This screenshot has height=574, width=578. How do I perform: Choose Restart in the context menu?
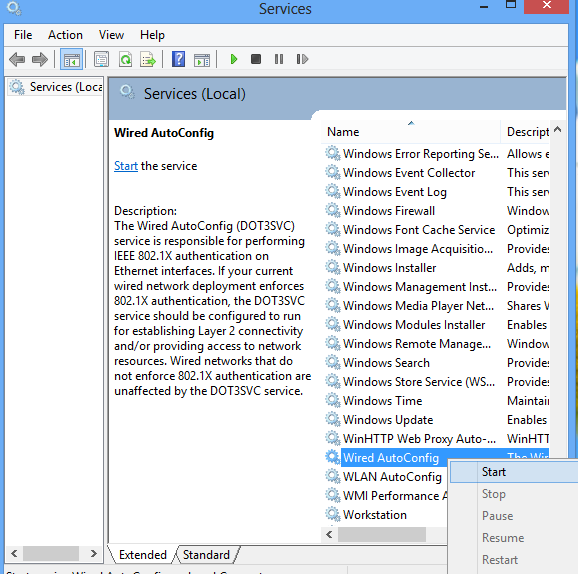coord(514,560)
